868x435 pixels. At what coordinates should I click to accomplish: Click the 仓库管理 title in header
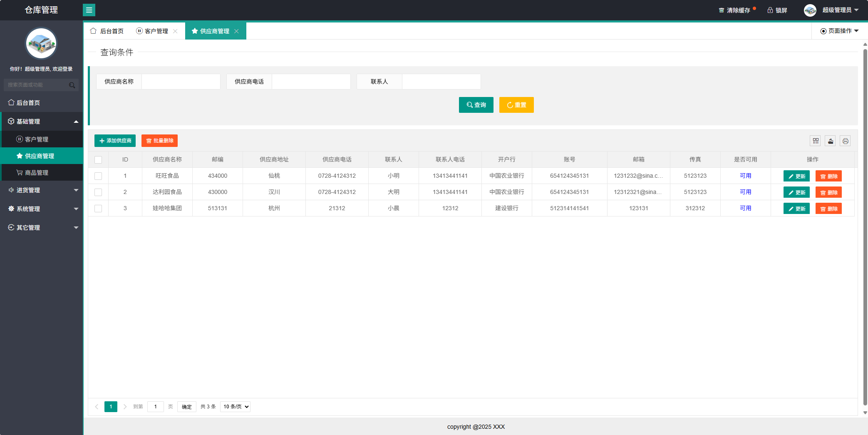click(x=41, y=10)
